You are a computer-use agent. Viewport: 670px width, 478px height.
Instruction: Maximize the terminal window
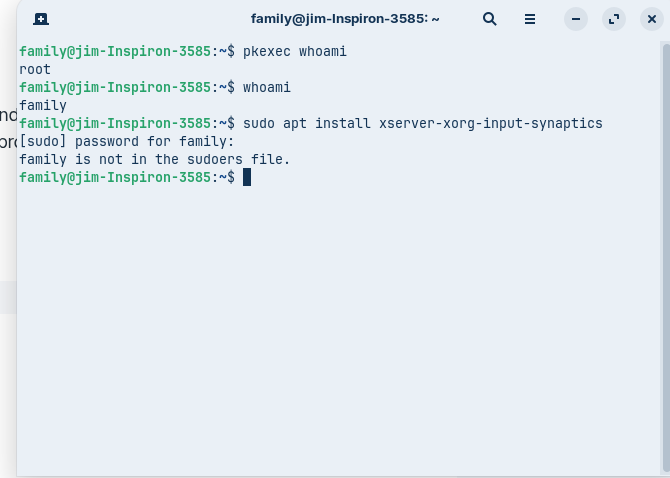coord(614,19)
